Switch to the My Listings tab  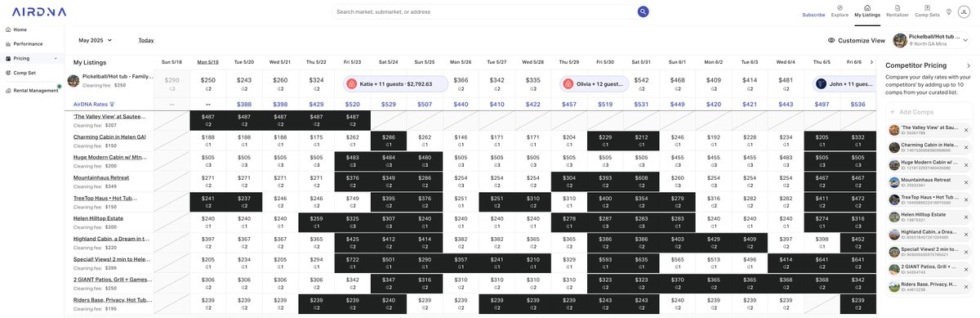click(x=867, y=11)
